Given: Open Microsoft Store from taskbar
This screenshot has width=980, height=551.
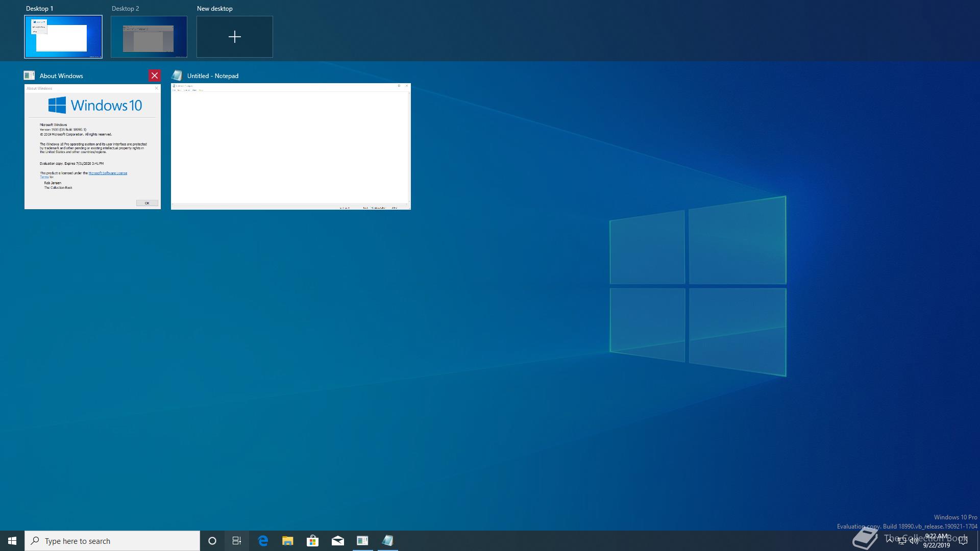Looking at the screenshot, I should pos(312,541).
